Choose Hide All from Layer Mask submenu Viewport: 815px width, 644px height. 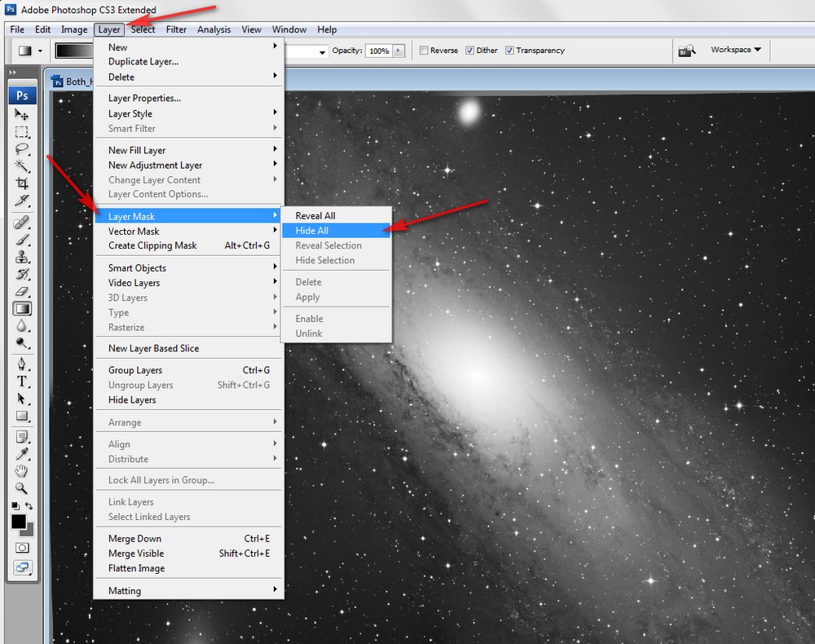click(x=312, y=231)
